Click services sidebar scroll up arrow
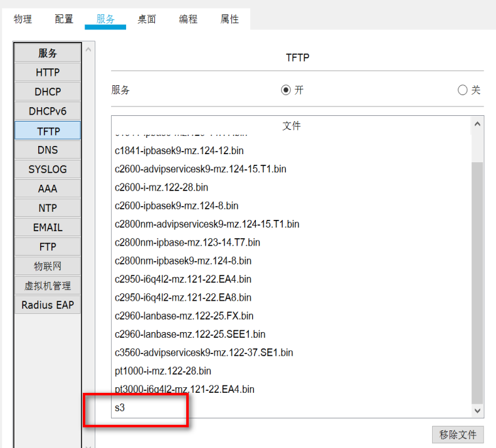Image resolution: width=496 pixels, height=448 pixels. click(x=88, y=49)
